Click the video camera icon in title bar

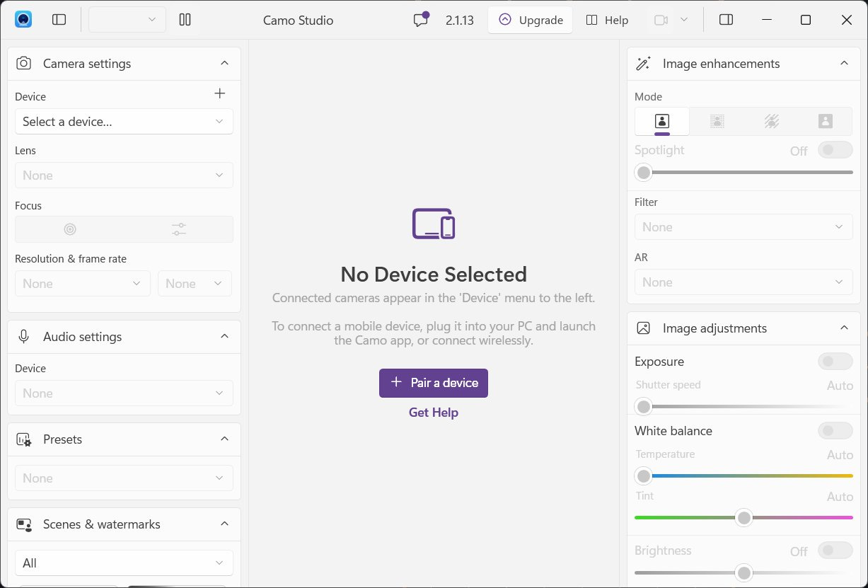[x=661, y=20]
